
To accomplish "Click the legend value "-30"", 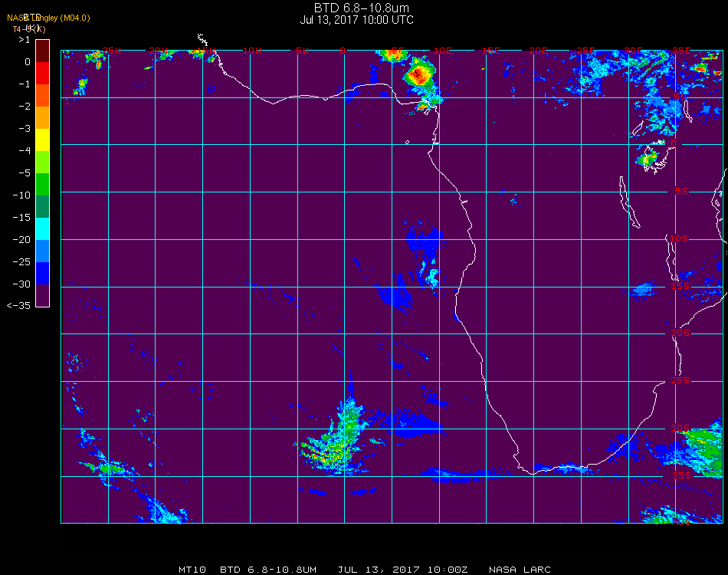I will point(21,284).
